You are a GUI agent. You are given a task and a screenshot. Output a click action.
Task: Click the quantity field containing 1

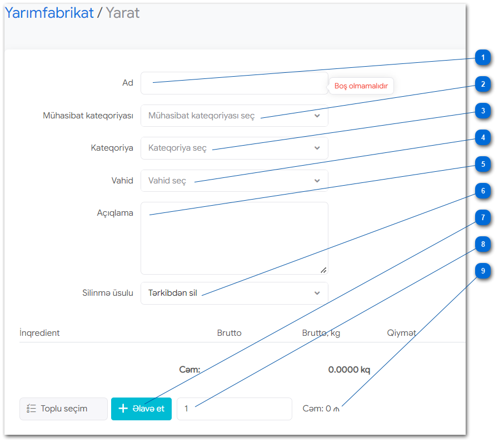pyautogui.click(x=234, y=409)
